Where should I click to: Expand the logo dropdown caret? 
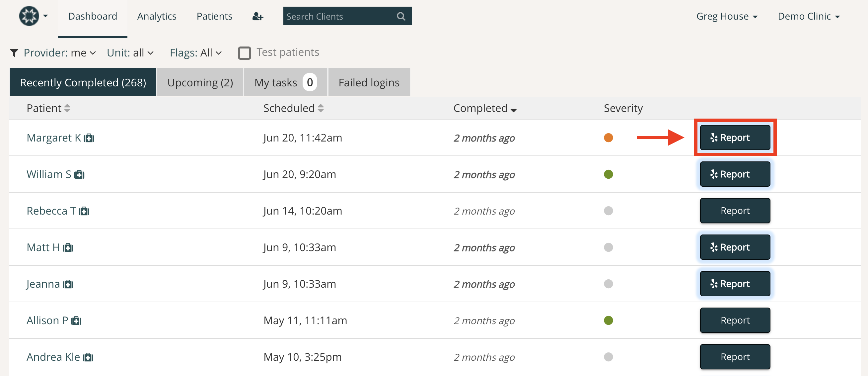[45, 16]
